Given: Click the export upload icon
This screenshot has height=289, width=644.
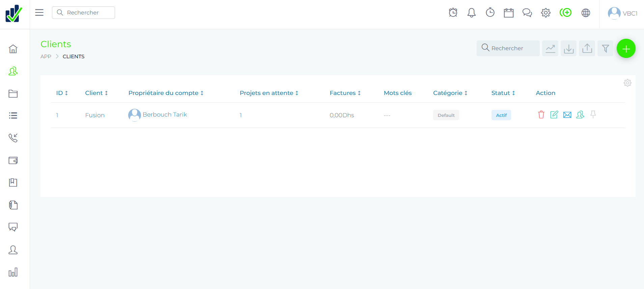Looking at the screenshot, I should (587, 49).
